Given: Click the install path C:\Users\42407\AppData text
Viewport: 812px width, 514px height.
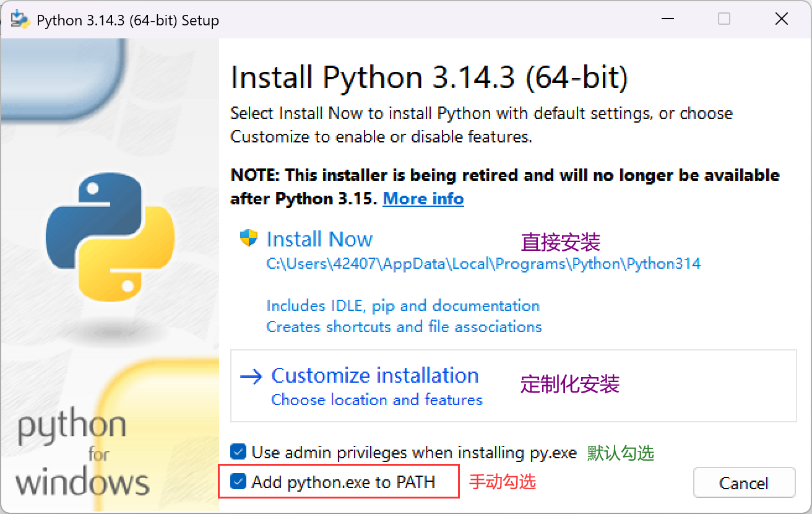Looking at the screenshot, I should pos(483,264).
